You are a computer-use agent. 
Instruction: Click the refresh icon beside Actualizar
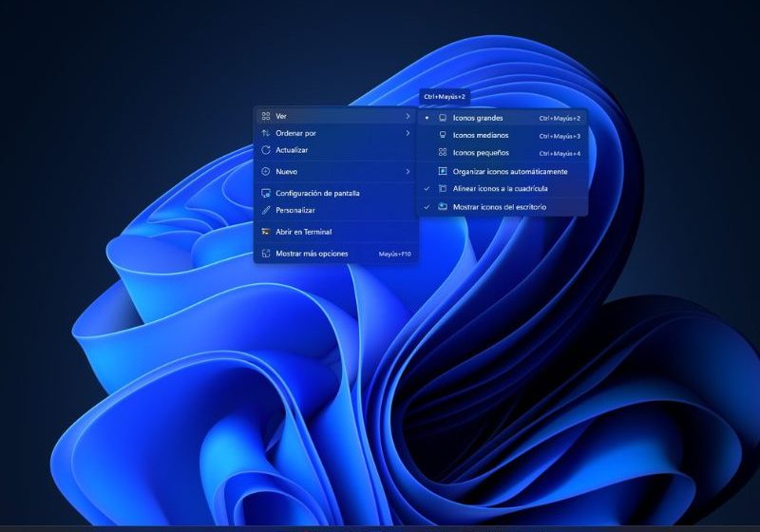(x=266, y=150)
